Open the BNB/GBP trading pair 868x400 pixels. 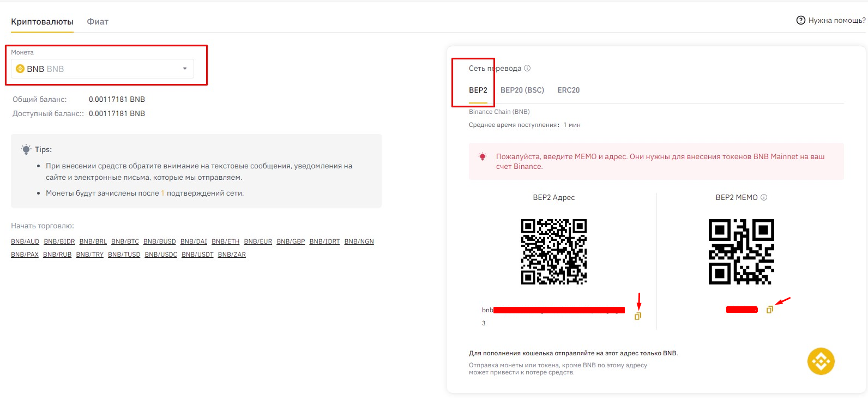[291, 241]
